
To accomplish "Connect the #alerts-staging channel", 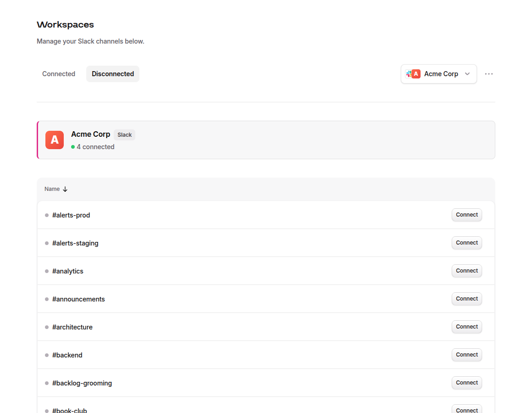I will (x=466, y=243).
